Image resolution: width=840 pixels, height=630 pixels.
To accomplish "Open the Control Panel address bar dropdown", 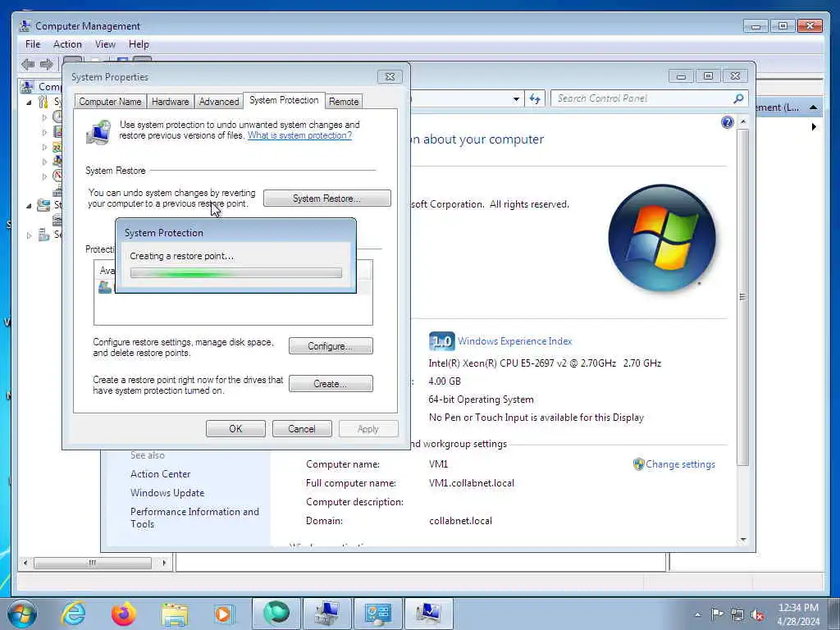I will pos(516,99).
